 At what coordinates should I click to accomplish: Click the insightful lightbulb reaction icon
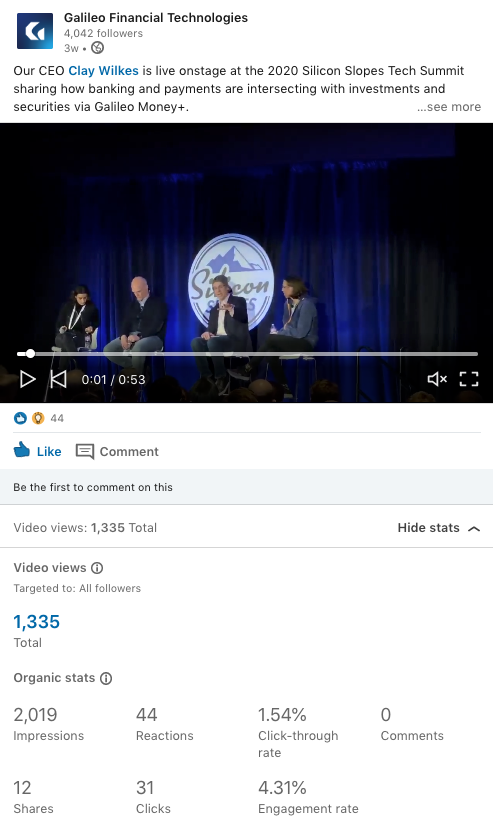[37, 418]
